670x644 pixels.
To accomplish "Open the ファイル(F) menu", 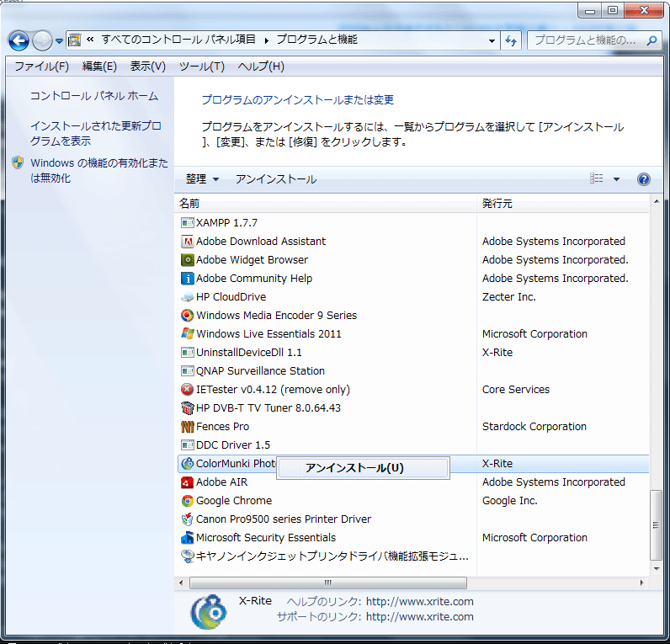I will pyautogui.click(x=42, y=67).
